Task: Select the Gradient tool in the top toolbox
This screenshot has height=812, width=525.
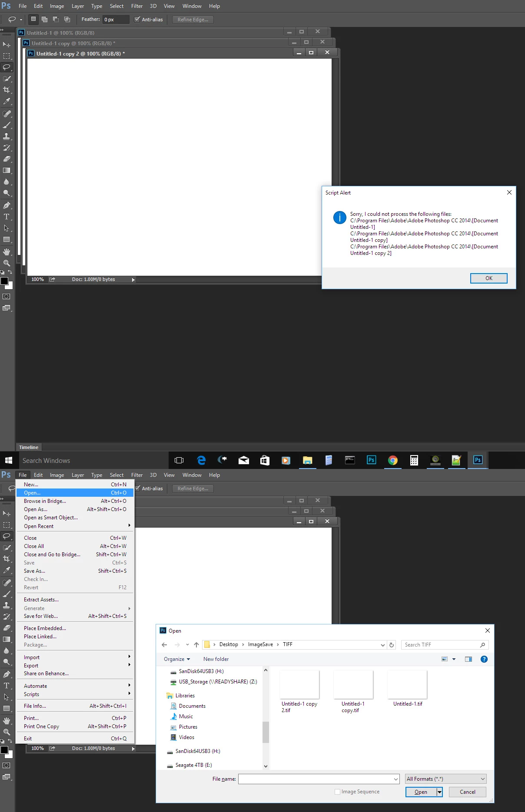Action: [7, 170]
